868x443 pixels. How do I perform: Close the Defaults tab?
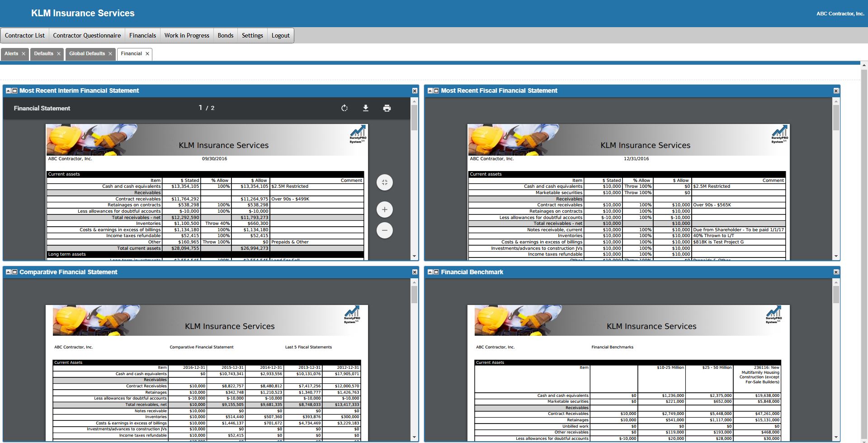coord(59,54)
